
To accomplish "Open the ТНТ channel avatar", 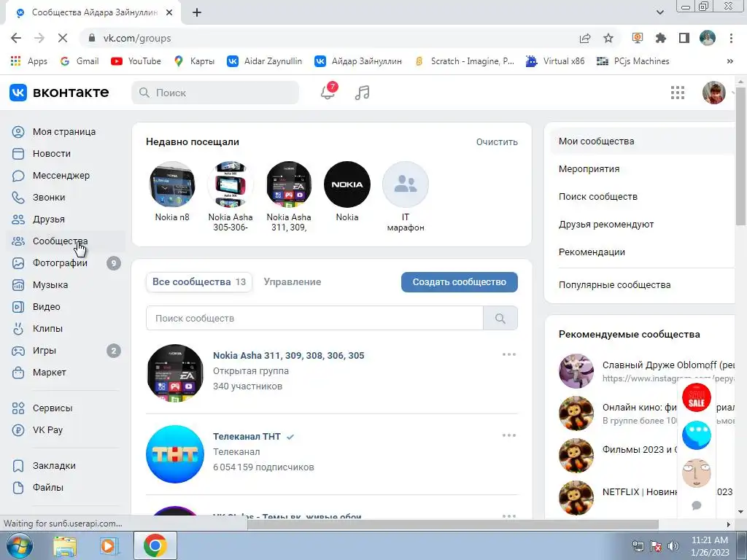I will [175, 454].
